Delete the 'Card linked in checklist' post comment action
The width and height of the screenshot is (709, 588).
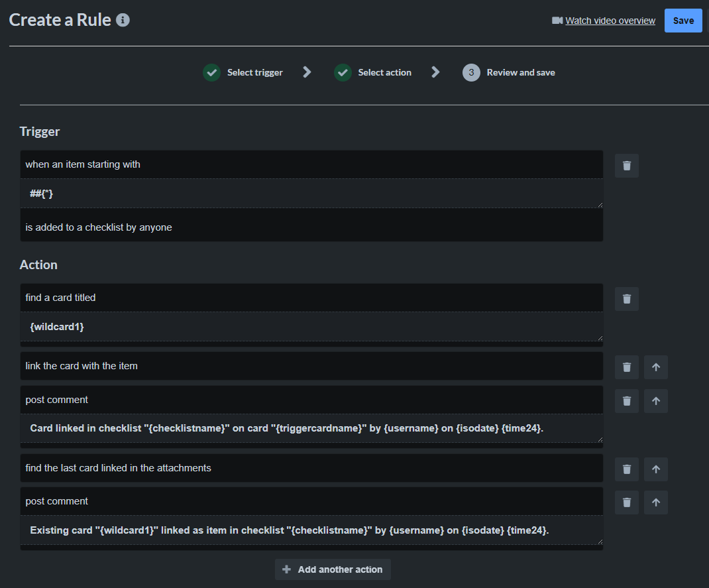point(627,401)
